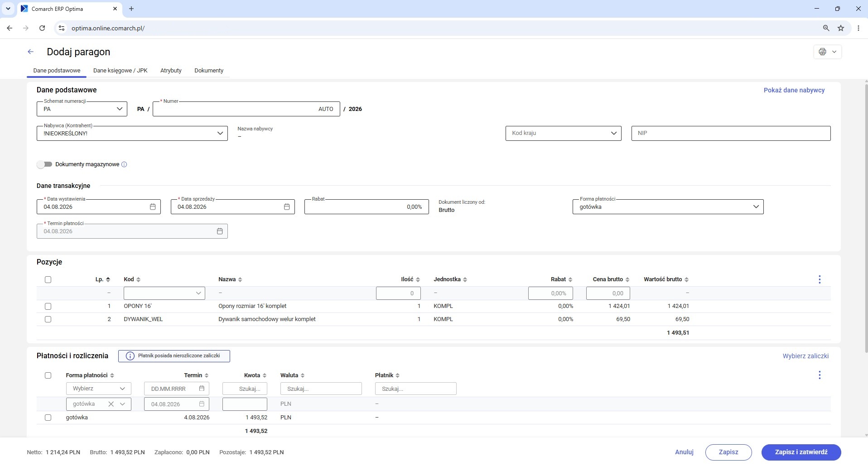Switch to Dane podstawowe tab
The height and width of the screenshot is (466, 868).
[57, 71]
